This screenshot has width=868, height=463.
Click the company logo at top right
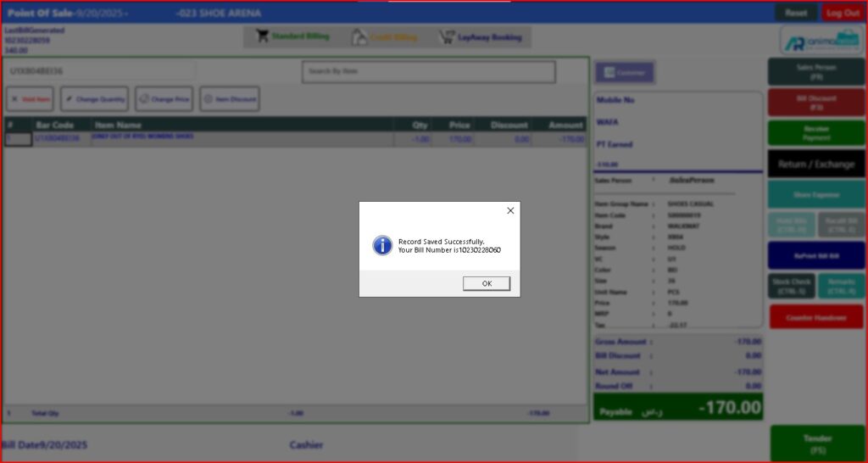pyautogui.click(x=818, y=40)
